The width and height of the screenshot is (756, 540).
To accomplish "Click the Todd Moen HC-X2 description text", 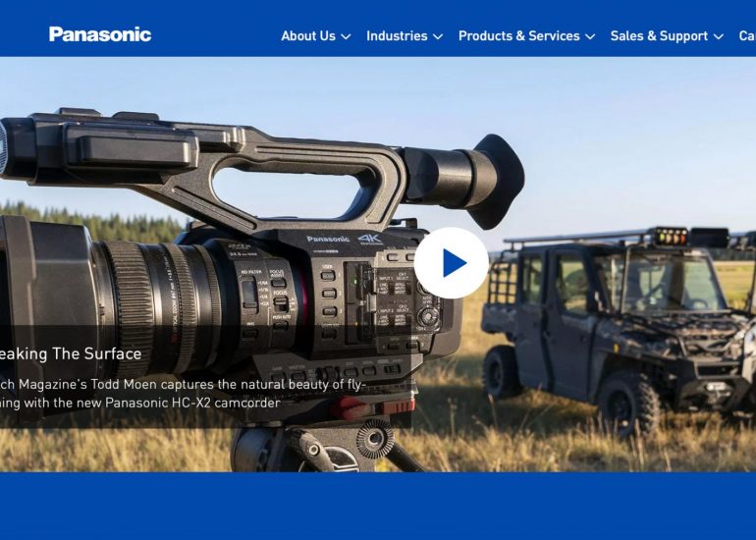I will [x=182, y=394].
